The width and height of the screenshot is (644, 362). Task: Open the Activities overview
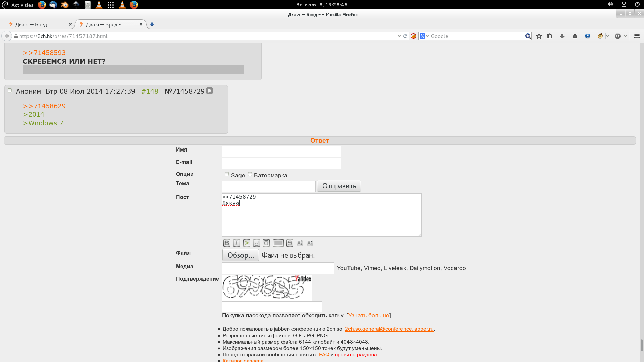click(22, 5)
